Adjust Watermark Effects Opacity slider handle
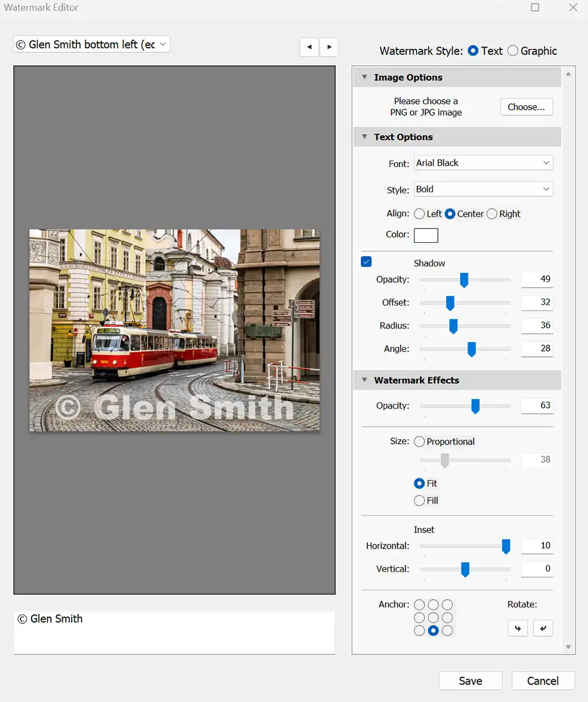Image resolution: width=588 pixels, height=702 pixels. (x=475, y=406)
